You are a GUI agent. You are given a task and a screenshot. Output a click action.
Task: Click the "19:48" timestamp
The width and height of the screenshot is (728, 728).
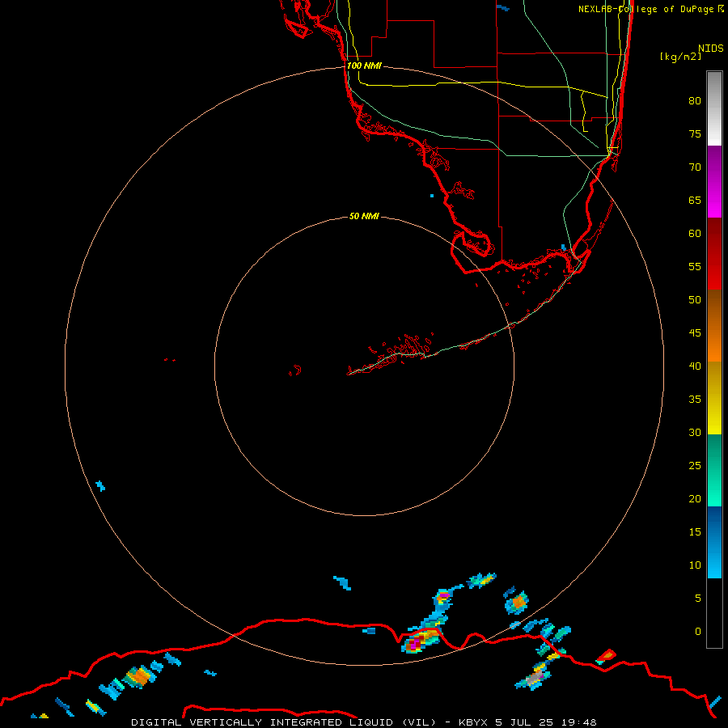(x=578, y=722)
